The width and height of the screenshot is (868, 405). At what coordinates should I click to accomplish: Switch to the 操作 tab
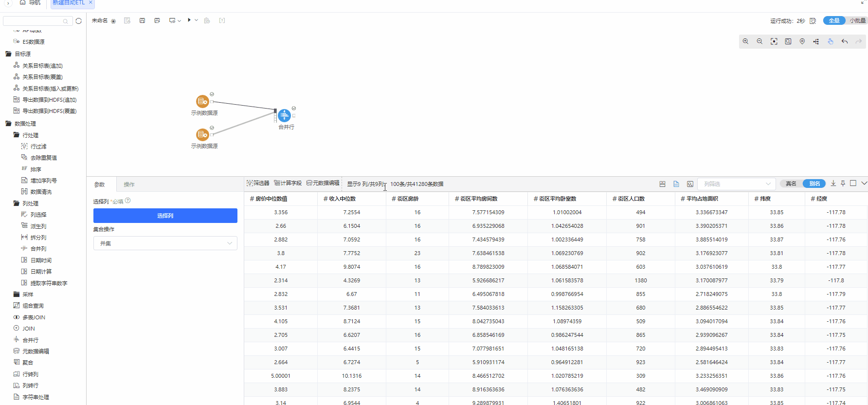coord(129,184)
